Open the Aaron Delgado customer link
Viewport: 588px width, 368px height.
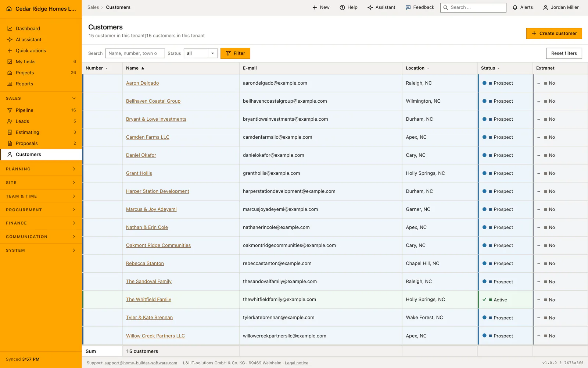pos(143,83)
